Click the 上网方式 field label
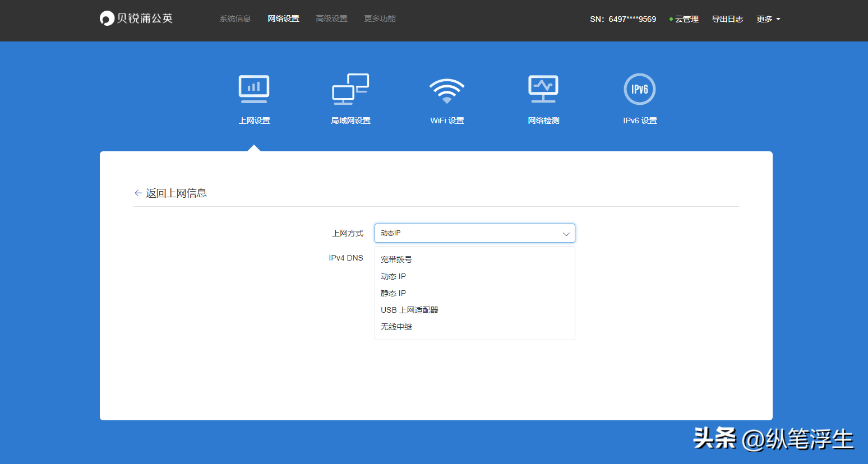This screenshot has width=868, height=464. click(348, 233)
